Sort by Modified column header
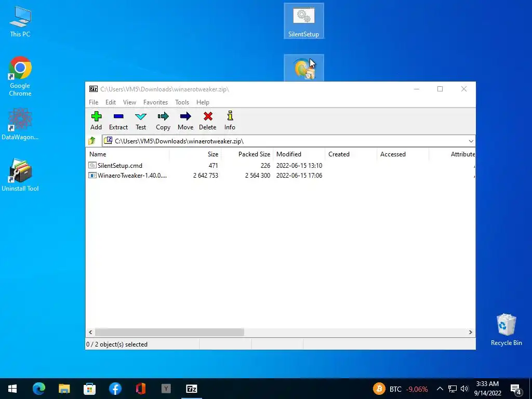The image size is (532, 399). pos(299,154)
